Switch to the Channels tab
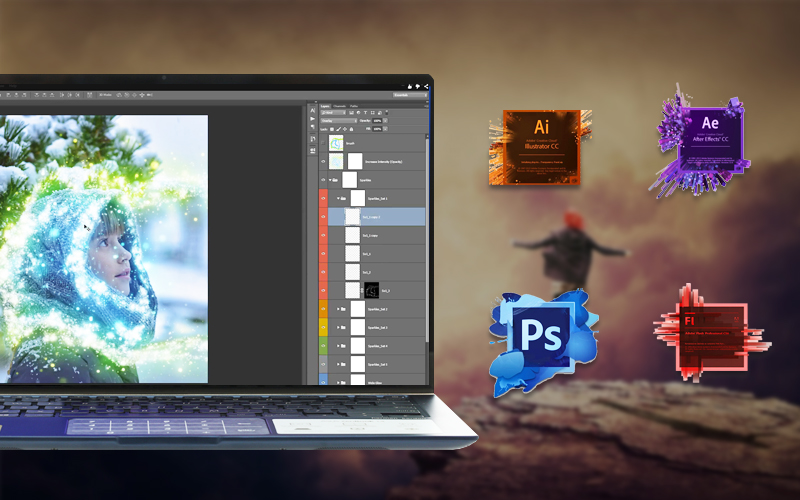Screen dimensions: 800x500 339,106
